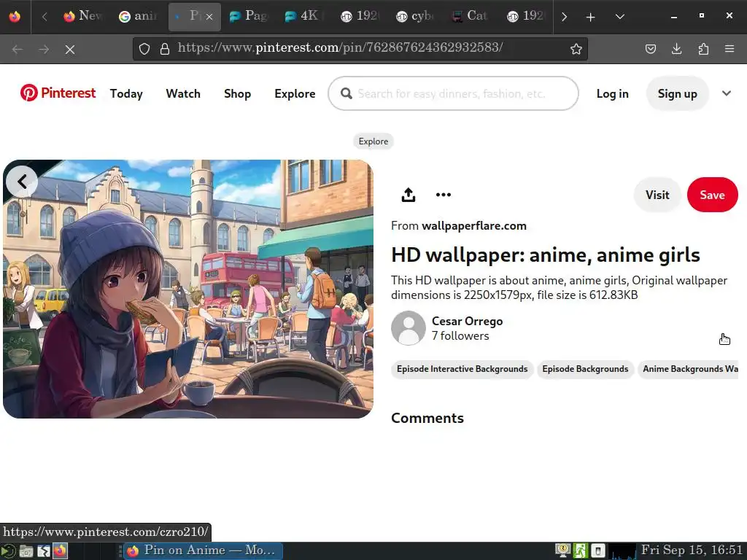
Task: Click the '7 followers' text
Action: [x=460, y=336]
